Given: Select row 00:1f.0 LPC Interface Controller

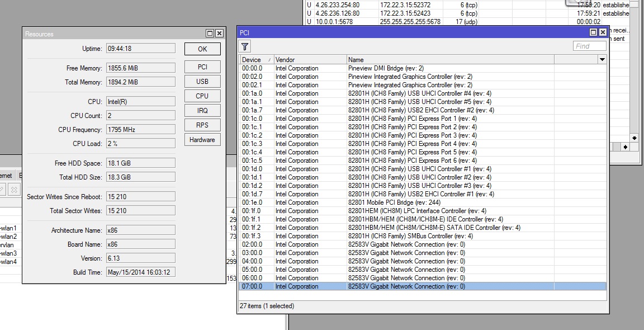Looking at the screenshot, I should [x=423, y=211].
